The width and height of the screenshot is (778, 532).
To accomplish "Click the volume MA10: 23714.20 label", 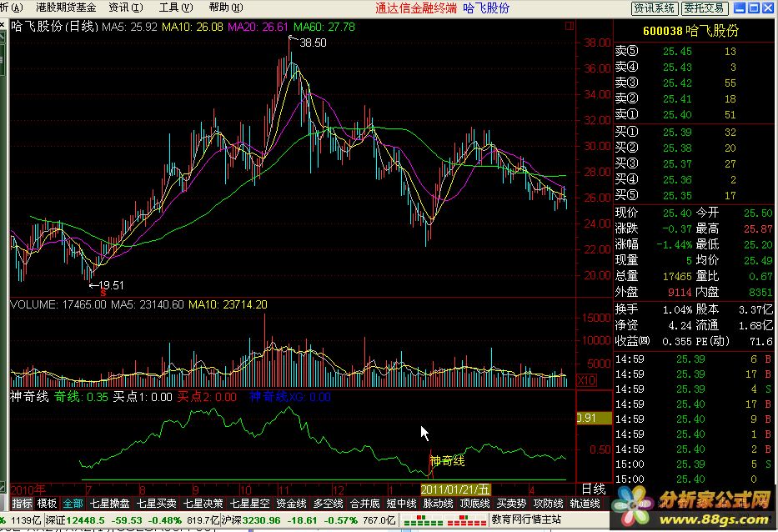I will pyautogui.click(x=228, y=304).
